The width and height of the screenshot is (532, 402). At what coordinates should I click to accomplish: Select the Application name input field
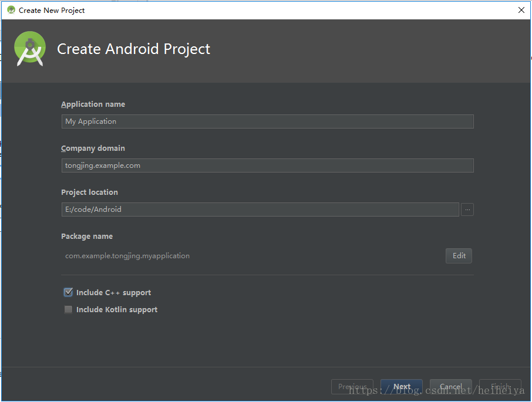click(267, 121)
